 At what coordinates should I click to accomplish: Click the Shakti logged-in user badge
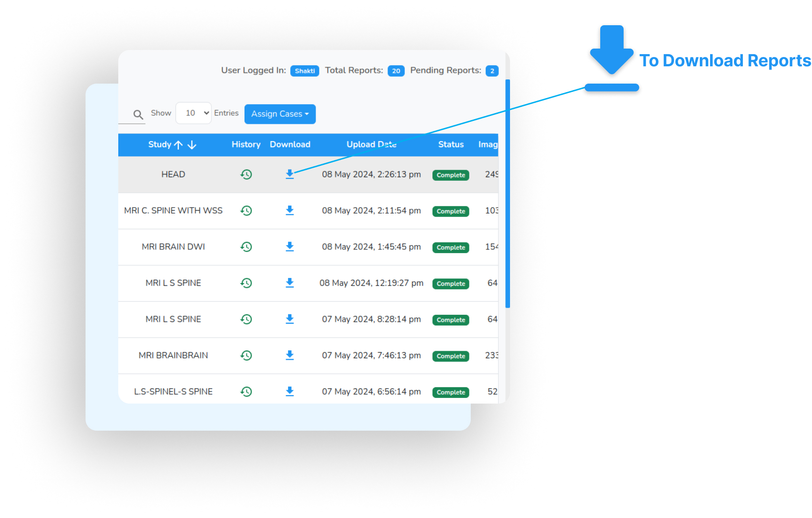[x=304, y=71]
